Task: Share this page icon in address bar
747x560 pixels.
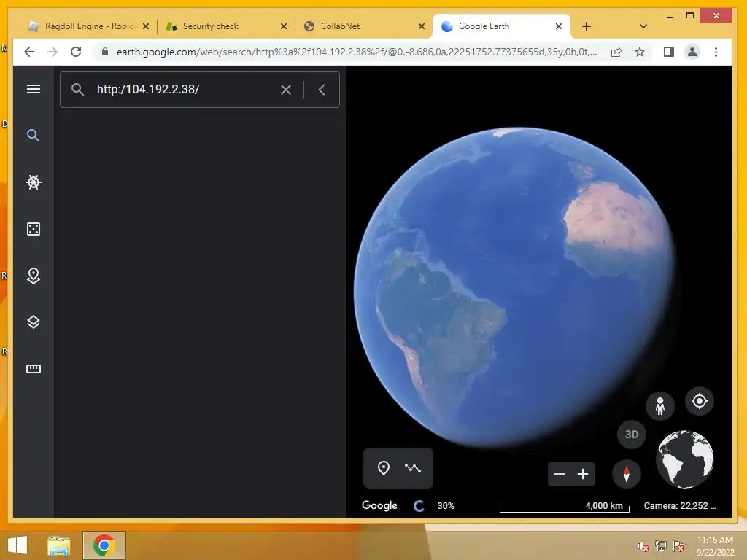Action: pyautogui.click(x=616, y=52)
